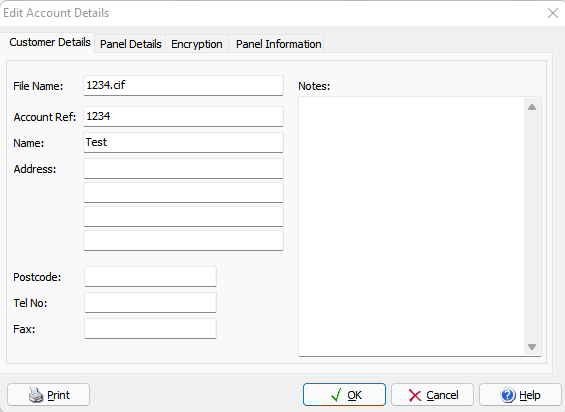Click the last Address line field
Viewport: 565px width, 412px height.
pos(183,240)
